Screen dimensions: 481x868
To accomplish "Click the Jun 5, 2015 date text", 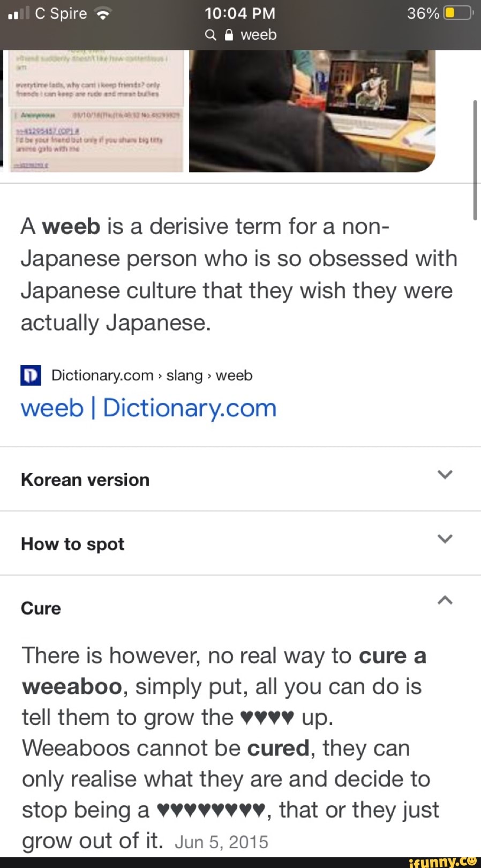I will tap(222, 841).
